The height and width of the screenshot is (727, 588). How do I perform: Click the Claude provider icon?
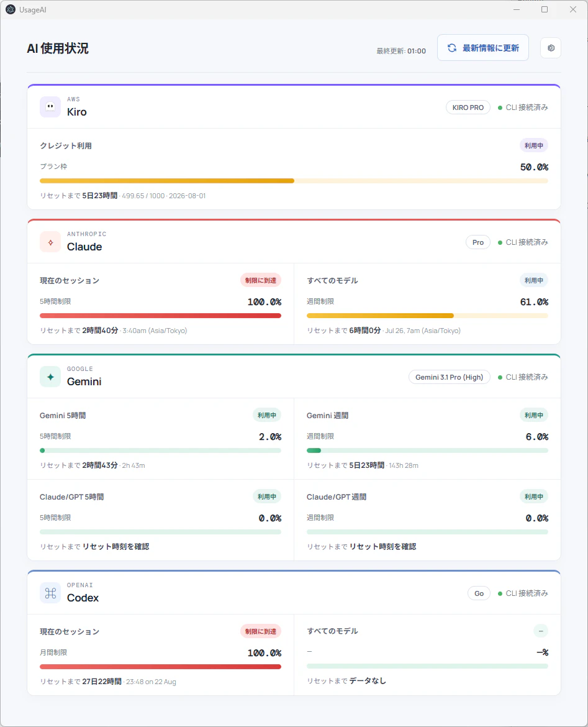point(50,242)
